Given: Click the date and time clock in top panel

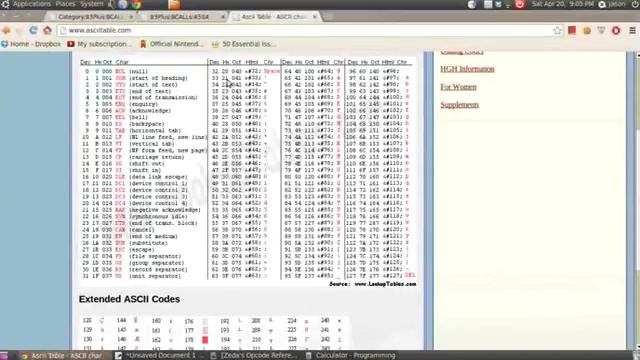Looking at the screenshot, I should [x=562, y=4].
